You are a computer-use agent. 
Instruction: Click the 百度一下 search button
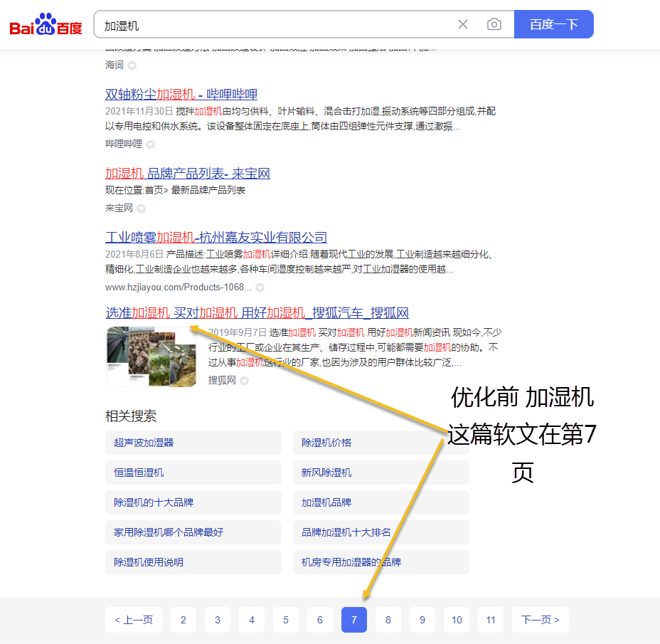click(553, 24)
